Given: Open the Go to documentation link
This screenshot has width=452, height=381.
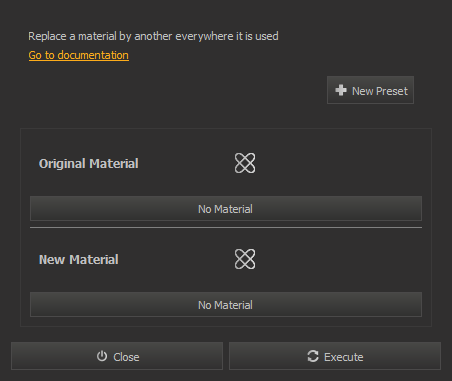Looking at the screenshot, I should pyautogui.click(x=79, y=55).
